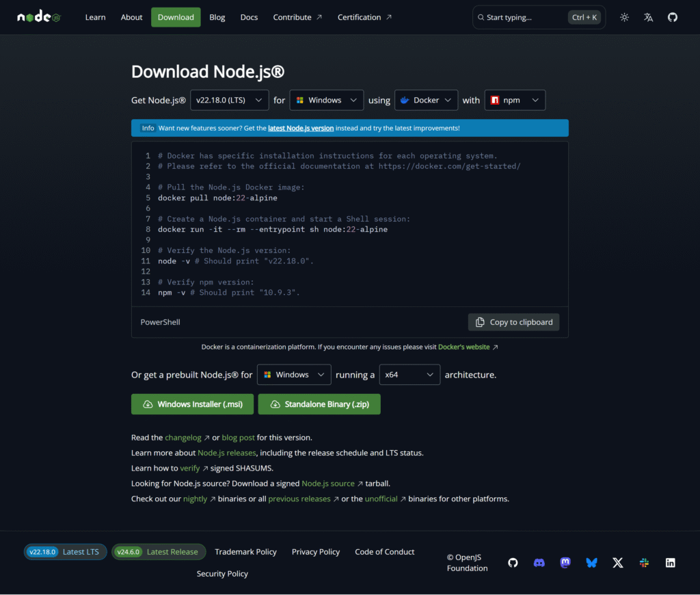
Task: Expand the Windows platform dropdown in Get Node.js row
Action: (326, 100)
